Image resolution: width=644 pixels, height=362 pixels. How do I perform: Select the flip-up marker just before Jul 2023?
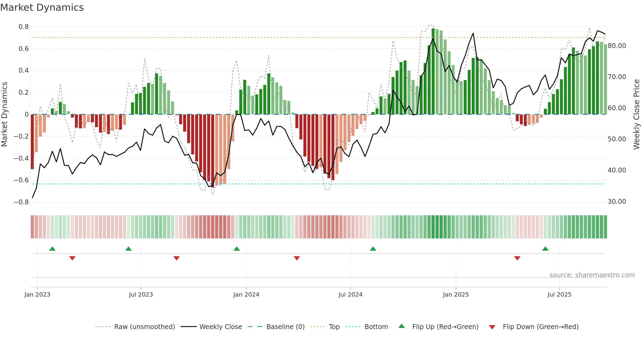point(129,249)
